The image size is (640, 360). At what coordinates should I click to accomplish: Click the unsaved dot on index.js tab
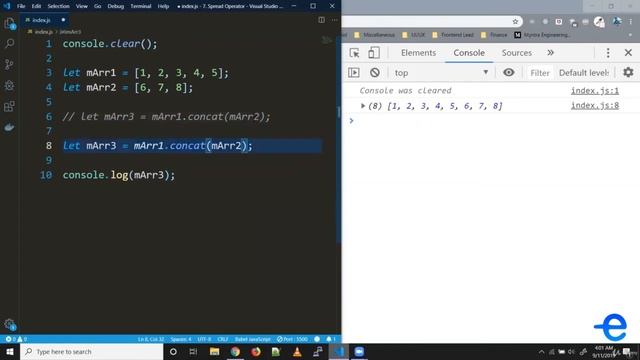[x=63, y=20]
